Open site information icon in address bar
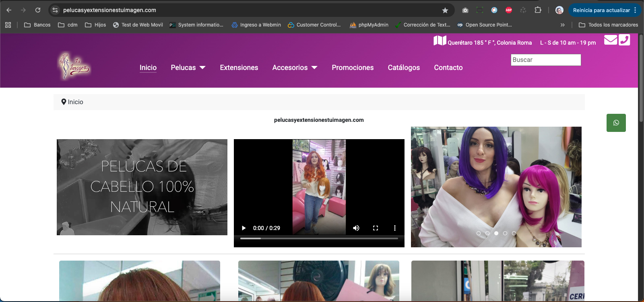 click(x=56, y=10)
